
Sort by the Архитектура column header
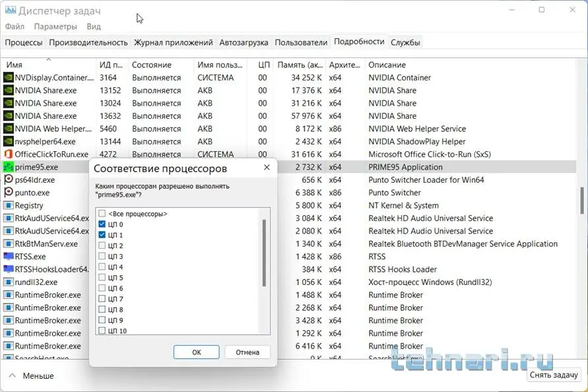coord(345,65)
